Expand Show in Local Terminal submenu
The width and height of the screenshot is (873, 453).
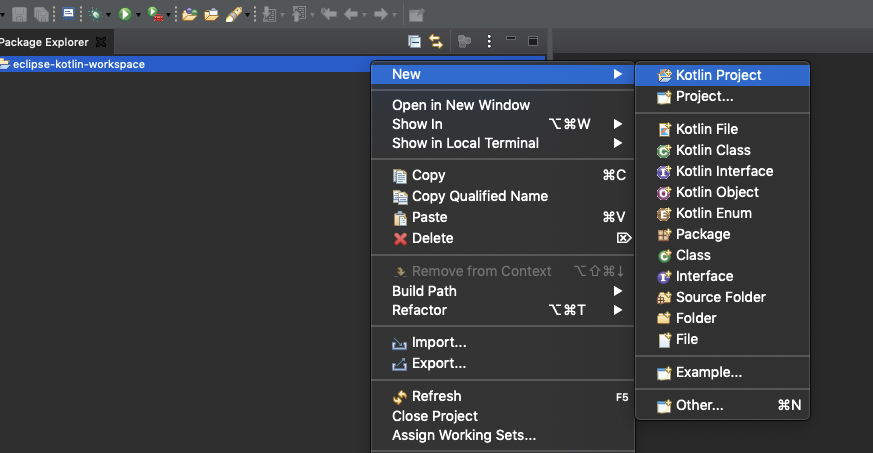(503, 143)
